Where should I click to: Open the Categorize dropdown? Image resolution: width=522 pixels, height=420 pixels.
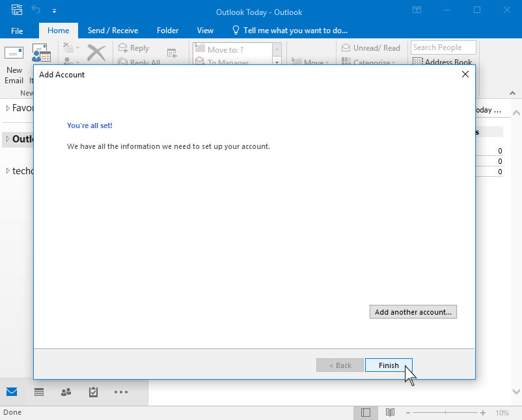pyautogui.click(x=368, y=62)
